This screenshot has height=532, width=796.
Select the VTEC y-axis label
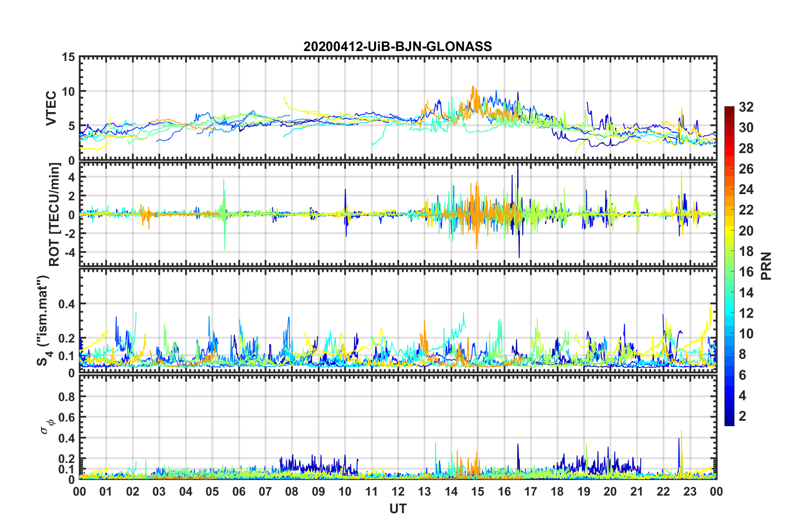[x=51, y=108]
